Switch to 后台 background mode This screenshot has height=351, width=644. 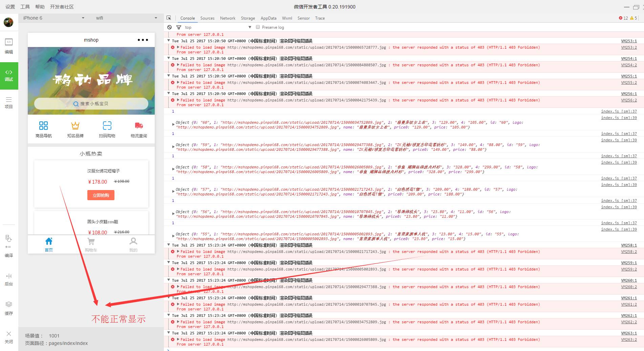[x=9, y=280]
